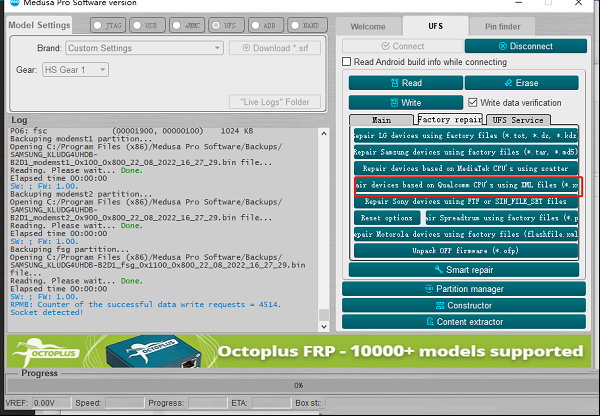This screenshot has height=416, width=600.
Task: Click log line "Backuping fsg partition..."
Action: tap(70, 249)
